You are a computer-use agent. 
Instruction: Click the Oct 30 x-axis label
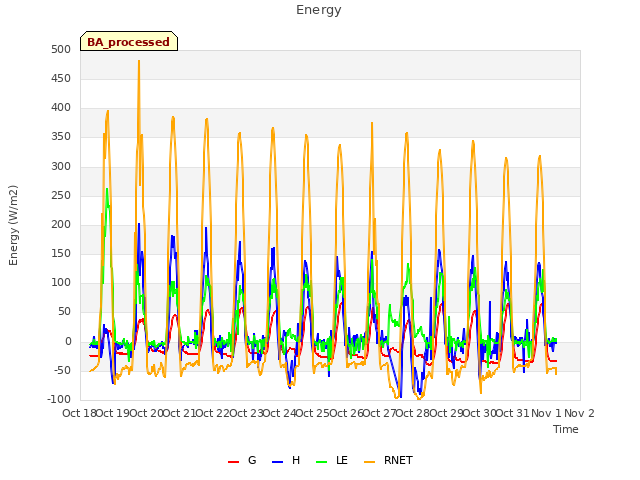tap(480, 413)
